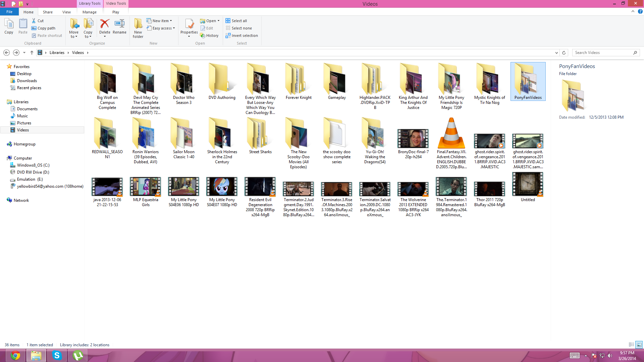Refresh the Videos folder view
The image size is (644, 362).
564,53
